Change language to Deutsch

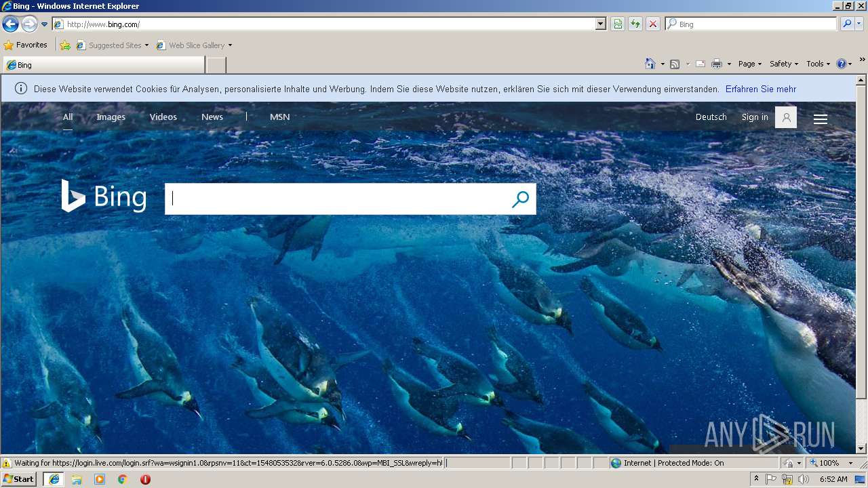tap(711, 117)
